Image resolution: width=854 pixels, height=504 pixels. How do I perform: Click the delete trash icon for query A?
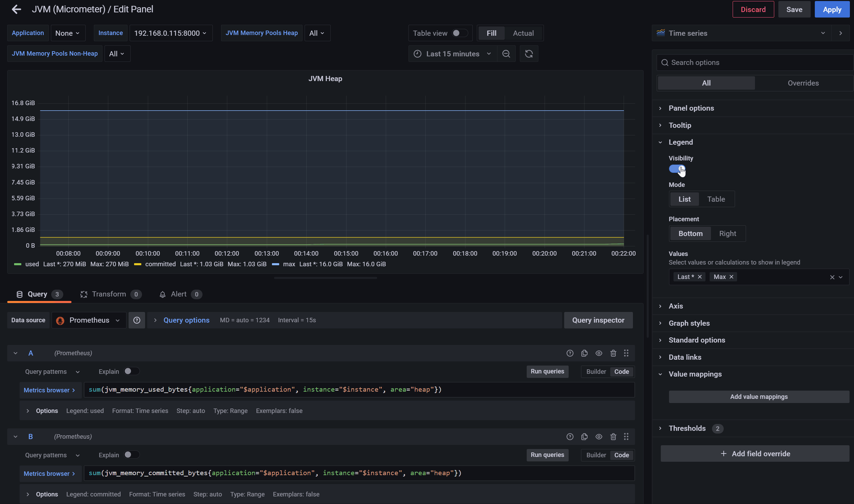tap(613, 354)
